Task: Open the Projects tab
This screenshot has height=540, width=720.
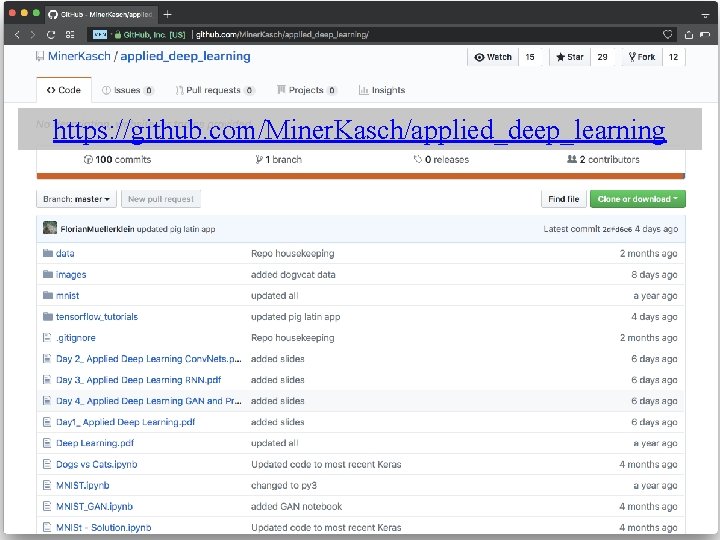Action: pyautogui.click(x=306, y=90)
